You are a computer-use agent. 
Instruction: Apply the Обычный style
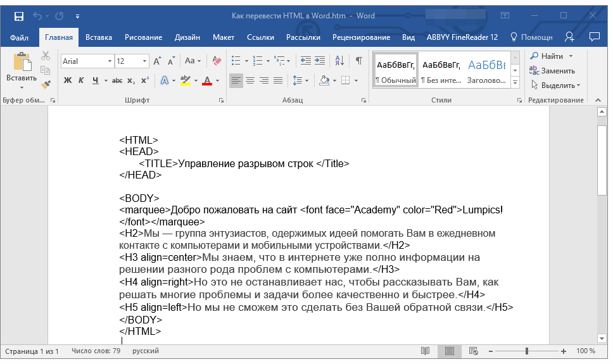coord(396,71)
